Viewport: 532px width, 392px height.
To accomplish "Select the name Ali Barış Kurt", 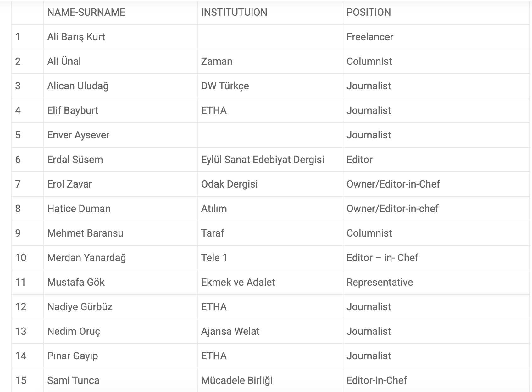I will [x=76, y=37].
